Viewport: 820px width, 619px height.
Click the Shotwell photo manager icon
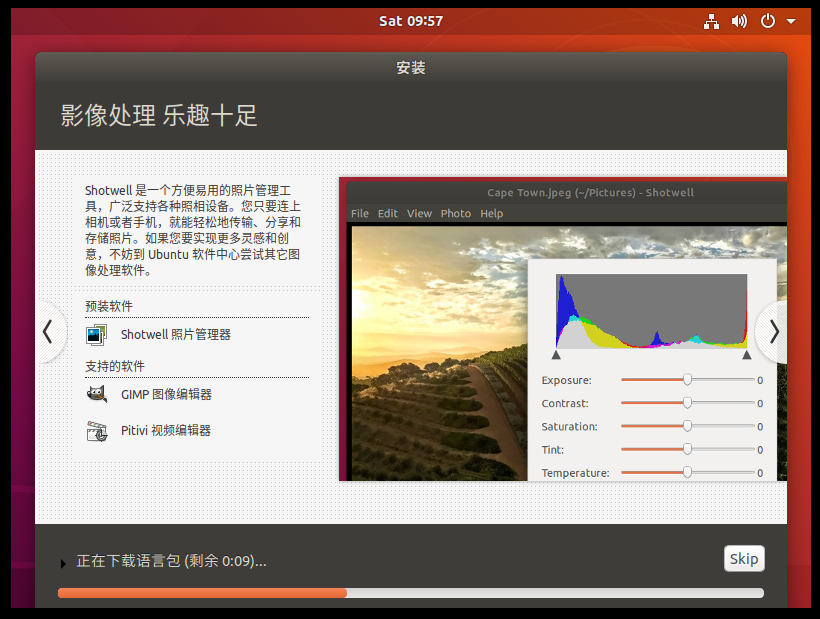(x=96, y=335)
